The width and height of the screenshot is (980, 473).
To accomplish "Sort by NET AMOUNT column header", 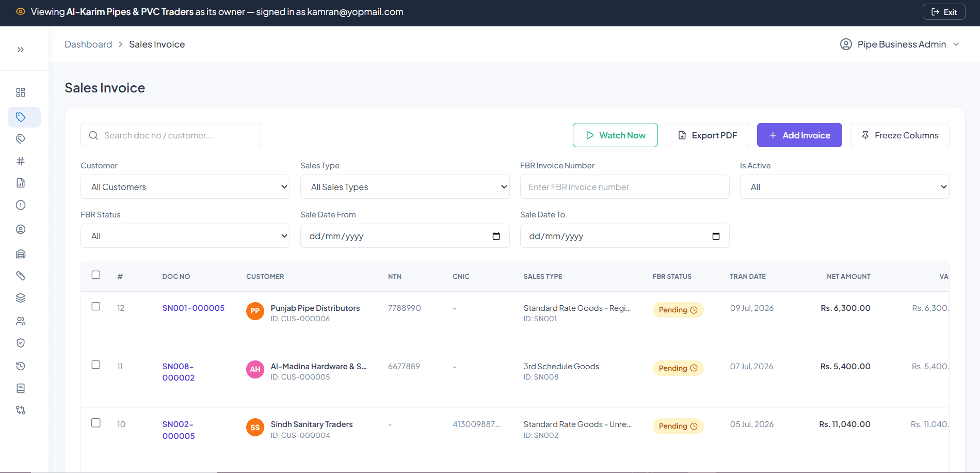I will click(x=848, y=277).
